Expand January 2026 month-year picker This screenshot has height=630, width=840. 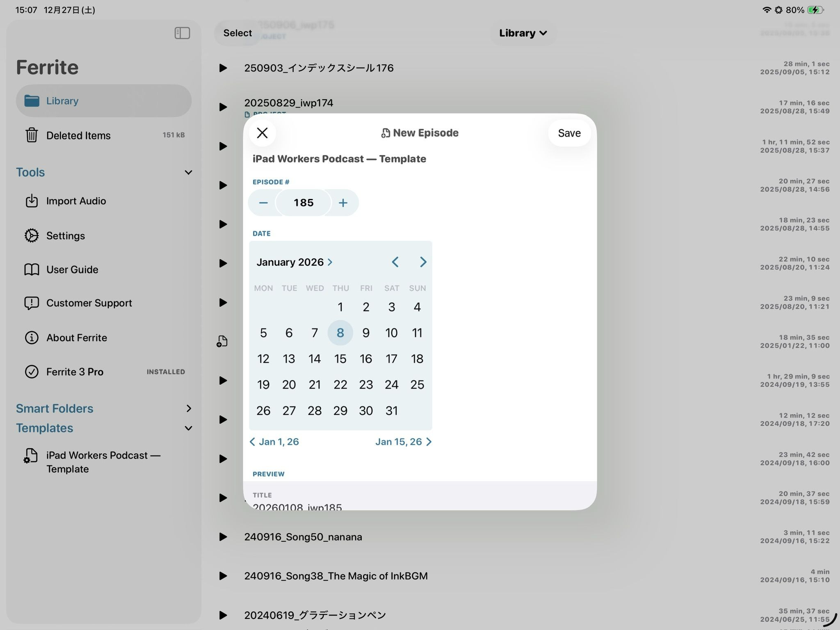tap(294, 262)
